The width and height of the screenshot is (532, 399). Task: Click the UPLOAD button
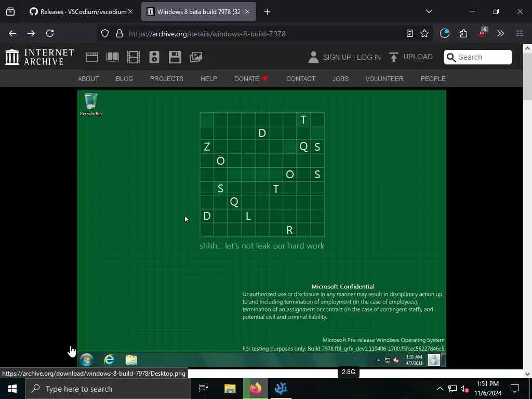(411, 57)
